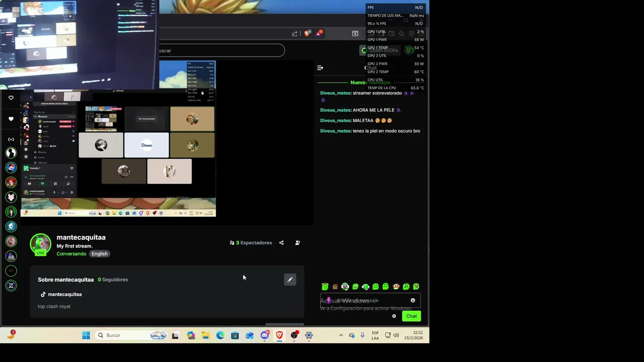Click the 'My first stream.' title text
This screenshot has height=362, width=644.
74,246
